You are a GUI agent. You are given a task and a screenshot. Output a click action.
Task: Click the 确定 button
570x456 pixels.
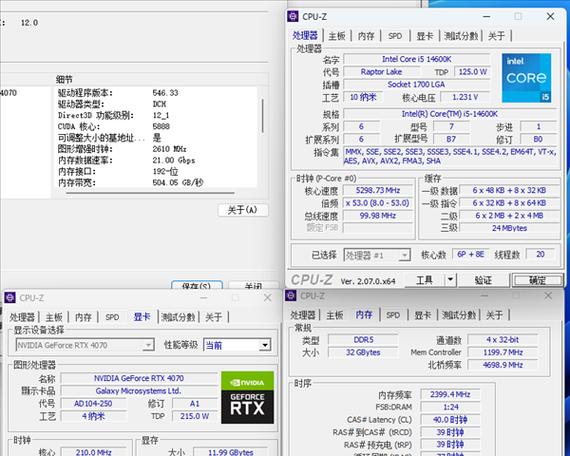coord(537,280)
